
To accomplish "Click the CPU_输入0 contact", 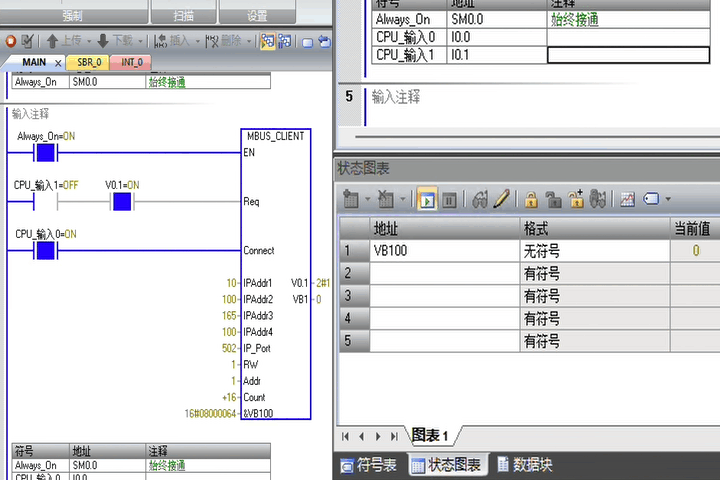I will pyautogui.click(x=45, y=251).
